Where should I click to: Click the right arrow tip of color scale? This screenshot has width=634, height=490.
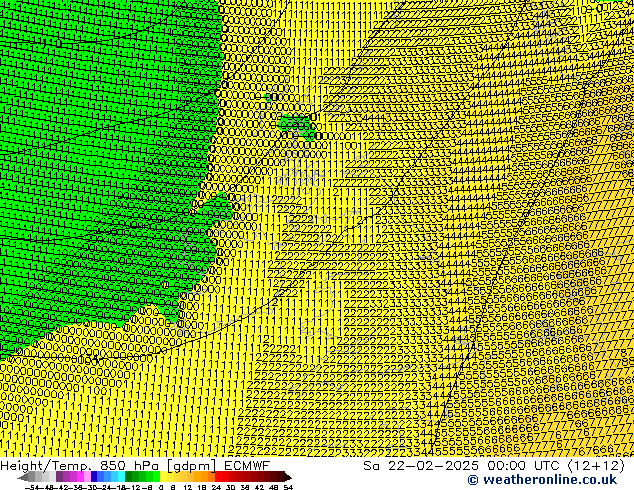(289, 477)
